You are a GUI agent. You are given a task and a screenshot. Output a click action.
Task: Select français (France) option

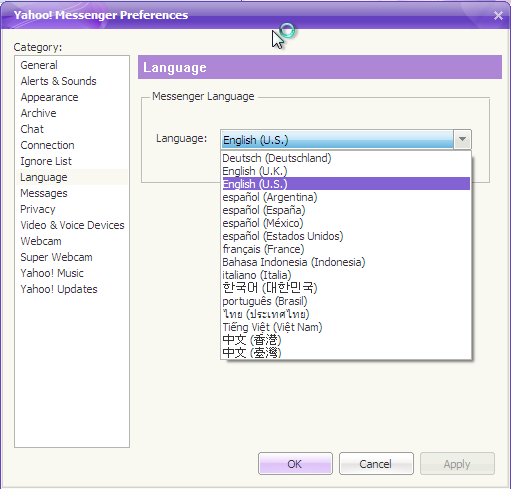pos(346,249)
